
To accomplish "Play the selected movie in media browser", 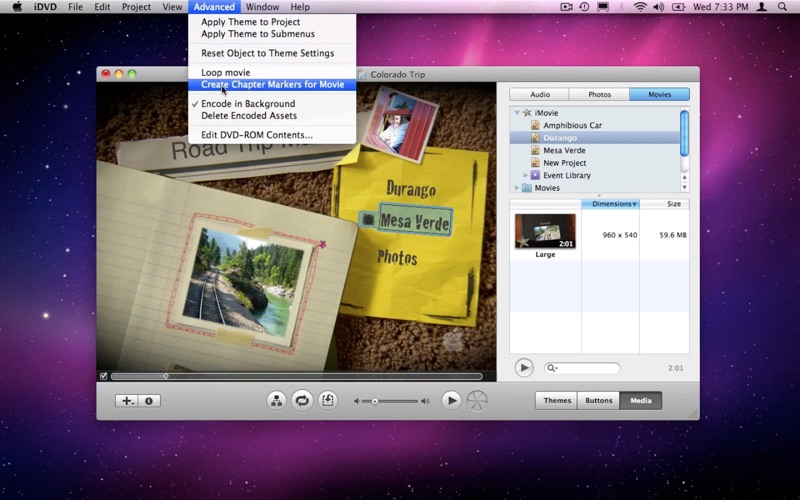I will [524, 367].
